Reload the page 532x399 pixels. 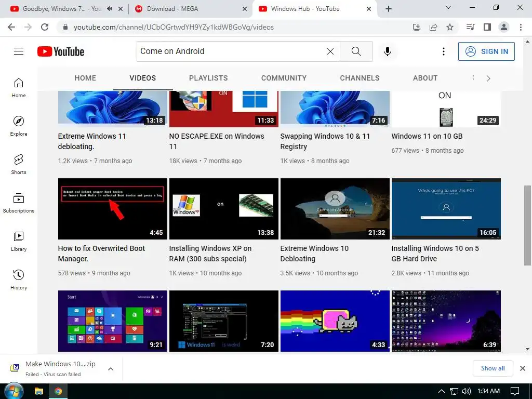click(x=45, y=27)
